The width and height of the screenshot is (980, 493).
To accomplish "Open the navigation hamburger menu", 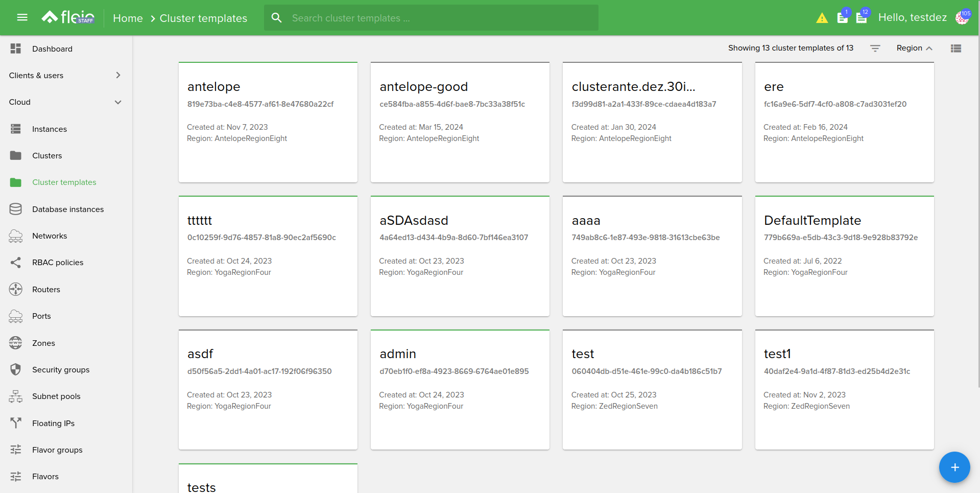I will pos(21,17).
